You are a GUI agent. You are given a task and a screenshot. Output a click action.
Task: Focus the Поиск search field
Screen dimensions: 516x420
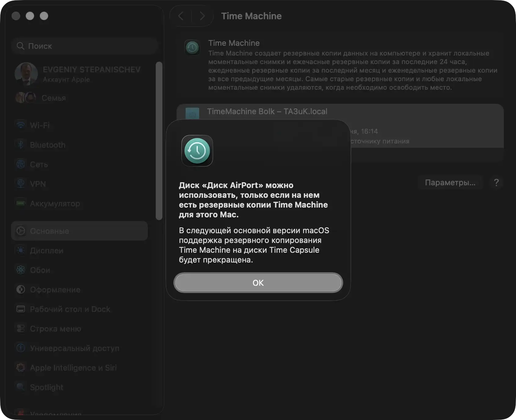pyautogui.click(x=84, y=46)
